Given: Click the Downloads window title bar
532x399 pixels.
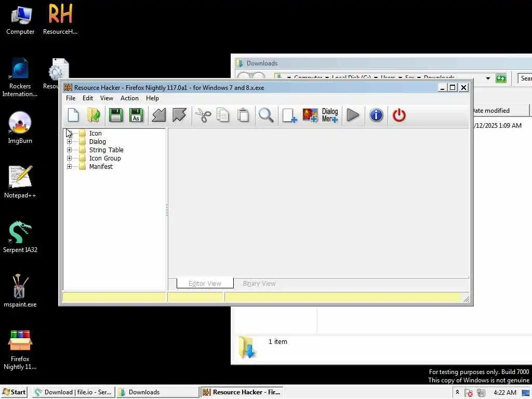Looking at the screenshot, I should [383, 63].
